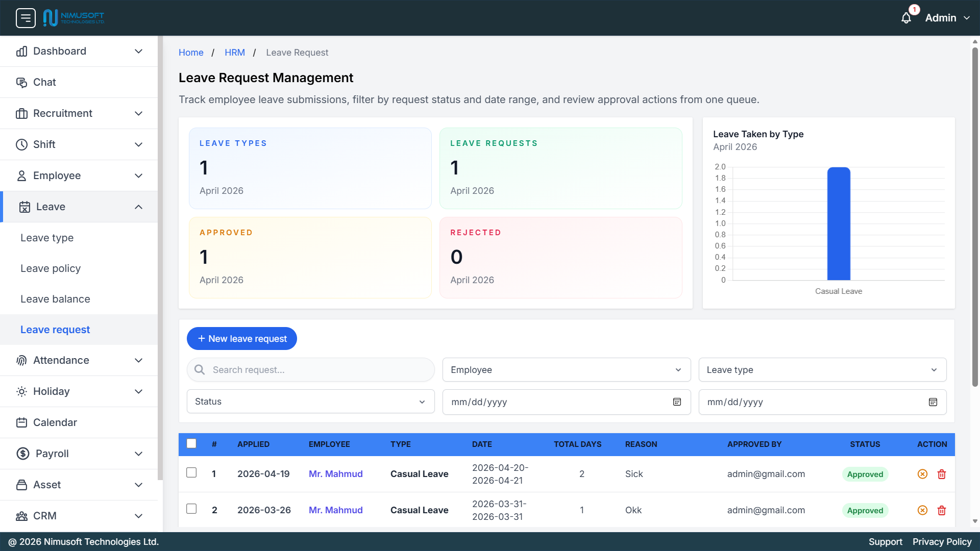Image resolution: width=980 pixels, height=551 pixels.
Task: Check the row checkbox for request number 1
Action: (191, 472)
